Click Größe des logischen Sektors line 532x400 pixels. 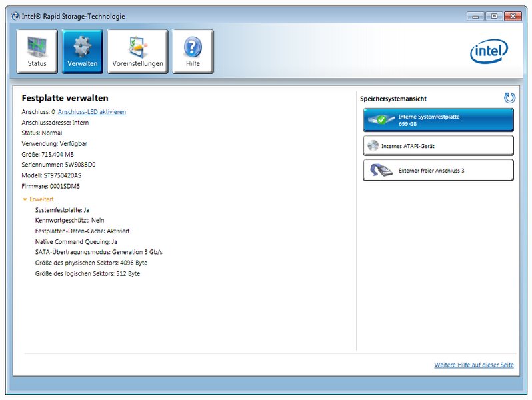[x=87, y=273]
